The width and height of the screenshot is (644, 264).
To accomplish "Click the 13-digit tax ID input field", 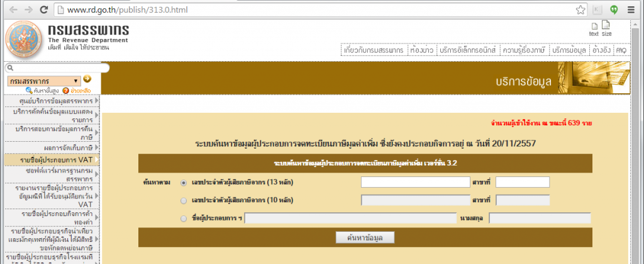I will (414, 182).
